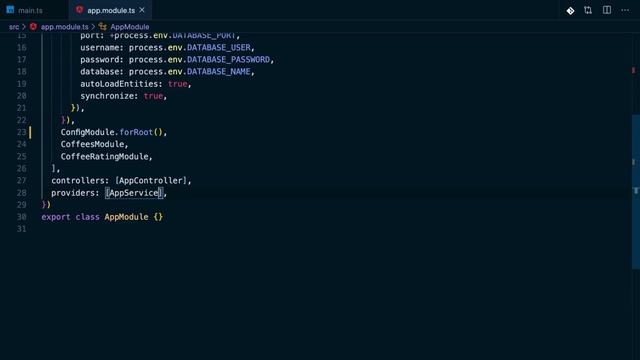Split the editor to the right
This screenshot has width=640, height=360.
click(607, 10)
